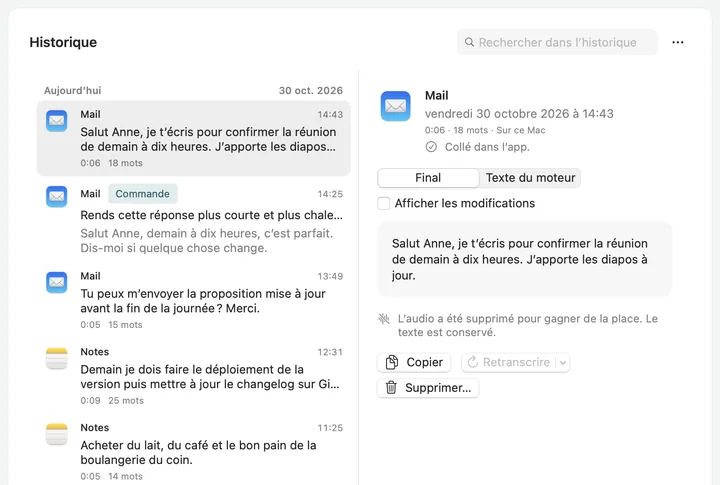The width and height of the screenshot is (720, 485).
Task: Click the crossed-out audio waveform icon
Action: tap(384, 318)
